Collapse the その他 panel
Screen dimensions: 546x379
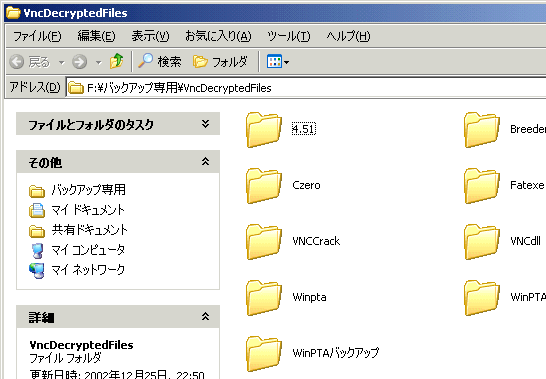[x=205, y=162]
